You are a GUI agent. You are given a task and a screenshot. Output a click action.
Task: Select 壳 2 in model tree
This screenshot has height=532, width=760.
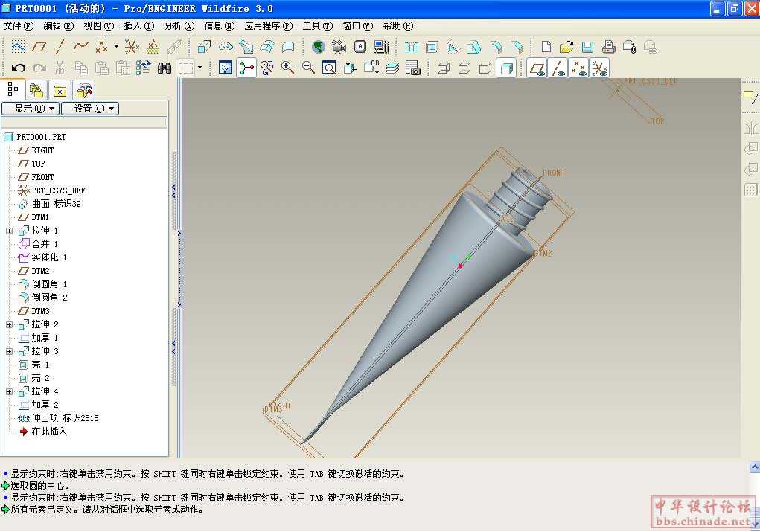34,378
